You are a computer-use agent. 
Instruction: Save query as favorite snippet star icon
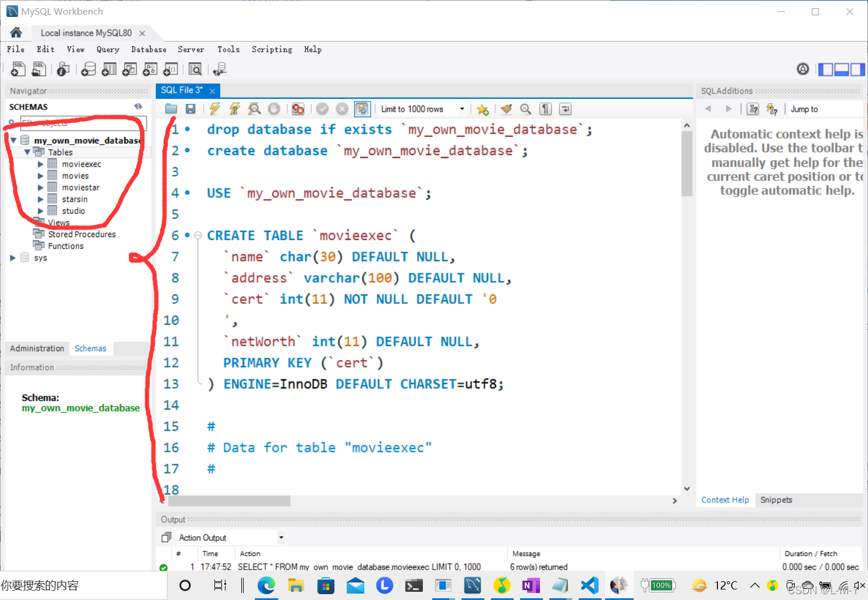(483, 109)
